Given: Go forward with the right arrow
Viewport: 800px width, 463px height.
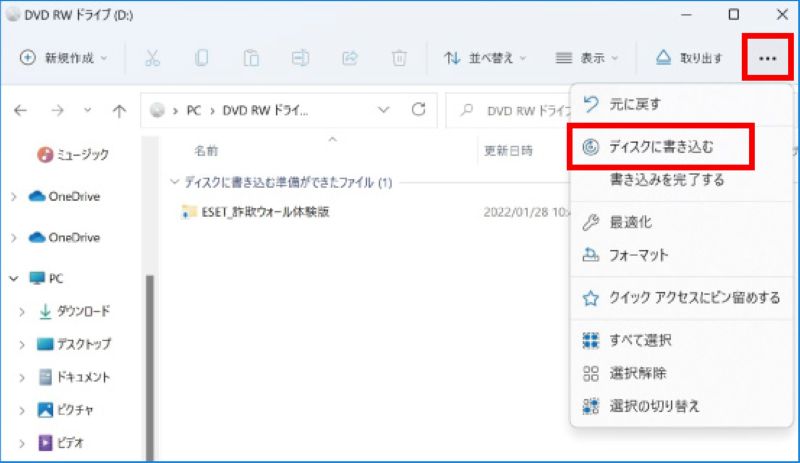Looking at the screenshot, I should pyautogui.click(x=57, y=110).
